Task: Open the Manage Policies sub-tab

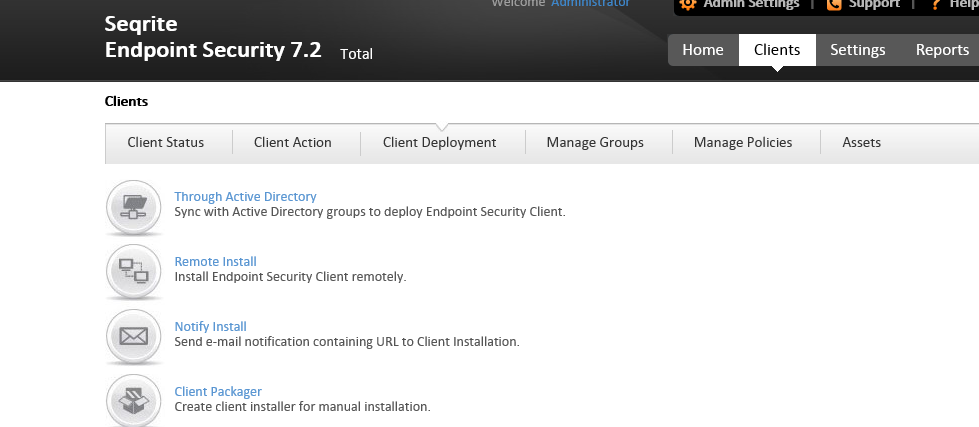Action: tap(743, 142)
